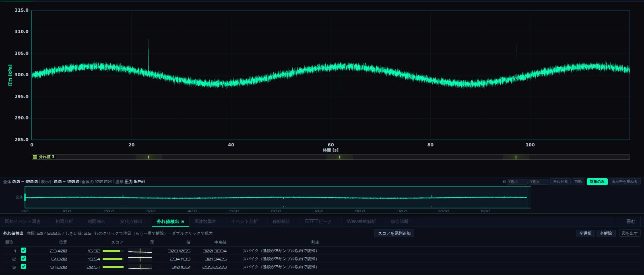Collapse the panel with 畳む
The image size is (644, 275).
[x=631, y=221]
